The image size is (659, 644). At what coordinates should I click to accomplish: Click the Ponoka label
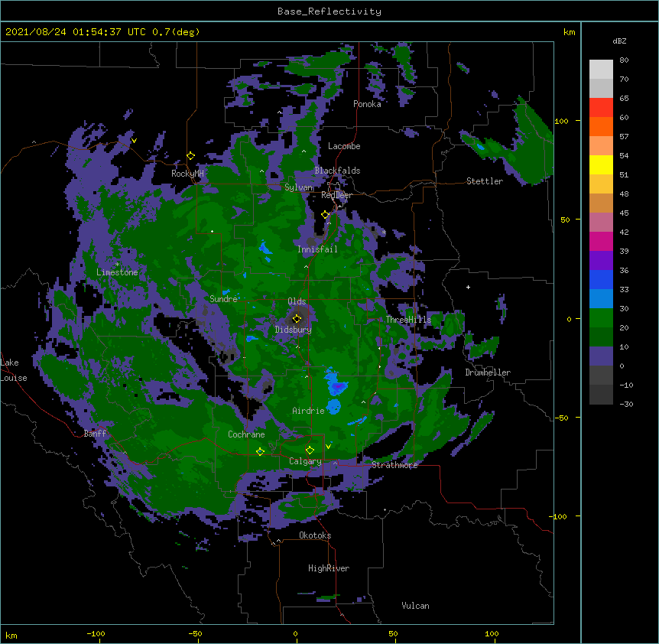pos(367,104)
